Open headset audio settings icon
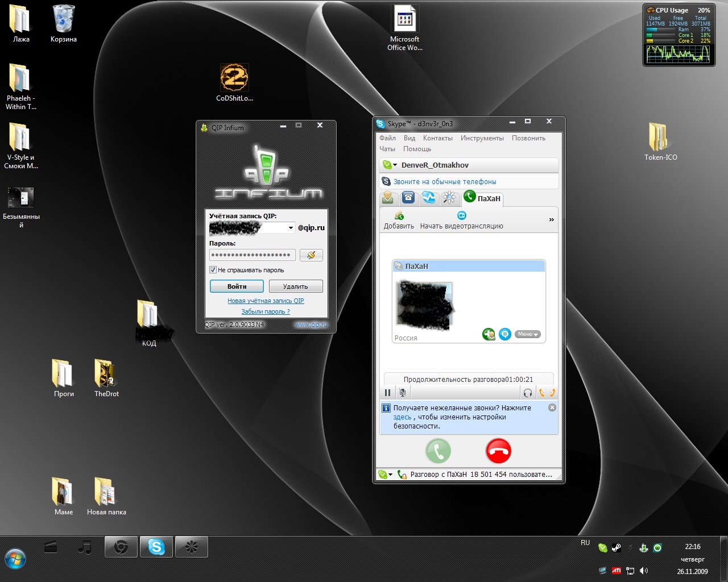The width and height of the screenshot is (728, 582). coord(528,393)
